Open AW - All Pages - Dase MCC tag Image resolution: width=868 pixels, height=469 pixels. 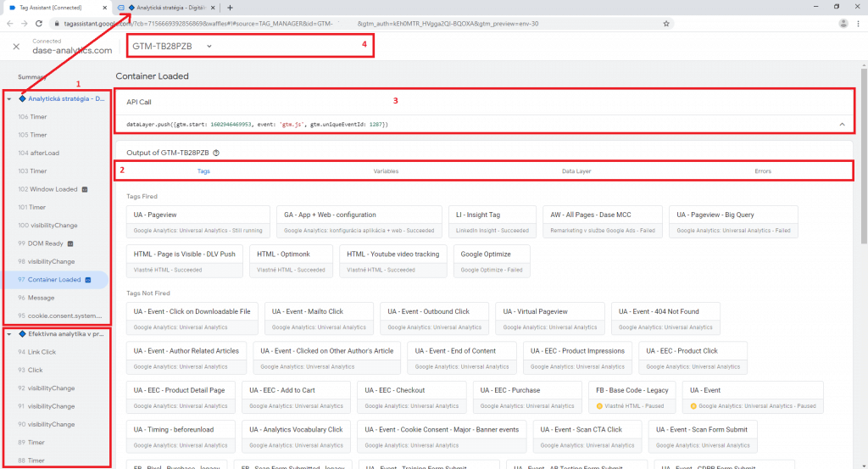[603, 222]
